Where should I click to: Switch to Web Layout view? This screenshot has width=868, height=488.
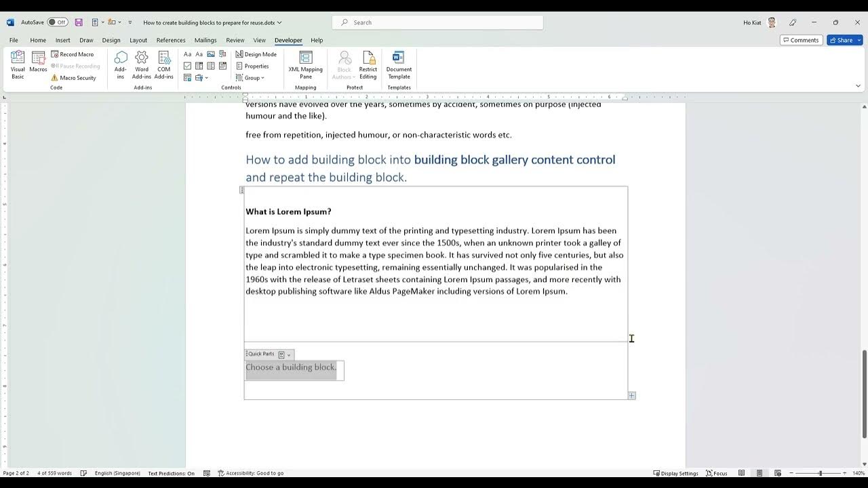(x=777, y=473)
